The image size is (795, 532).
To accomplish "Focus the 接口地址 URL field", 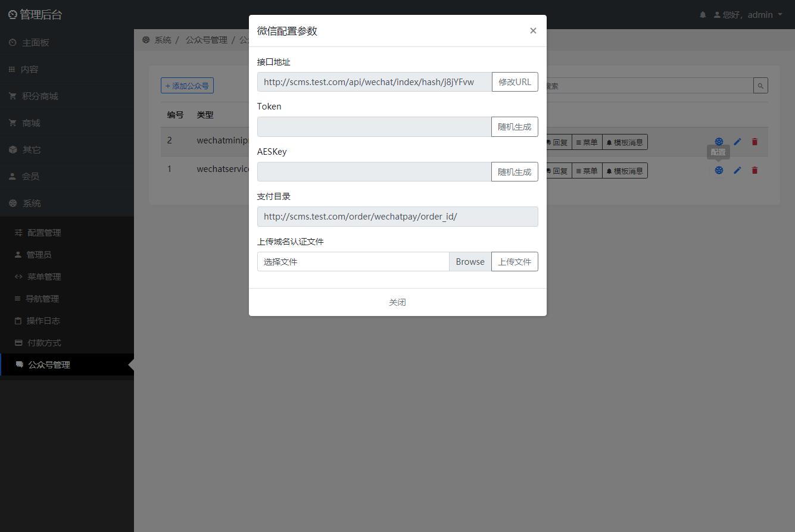I will [375, 82].
